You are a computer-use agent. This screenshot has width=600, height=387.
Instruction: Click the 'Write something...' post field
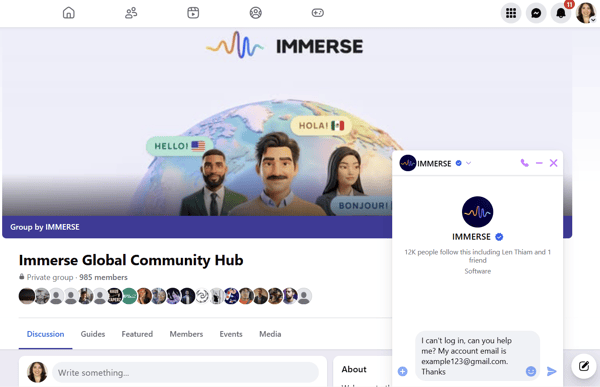click(x=185, y=372)
